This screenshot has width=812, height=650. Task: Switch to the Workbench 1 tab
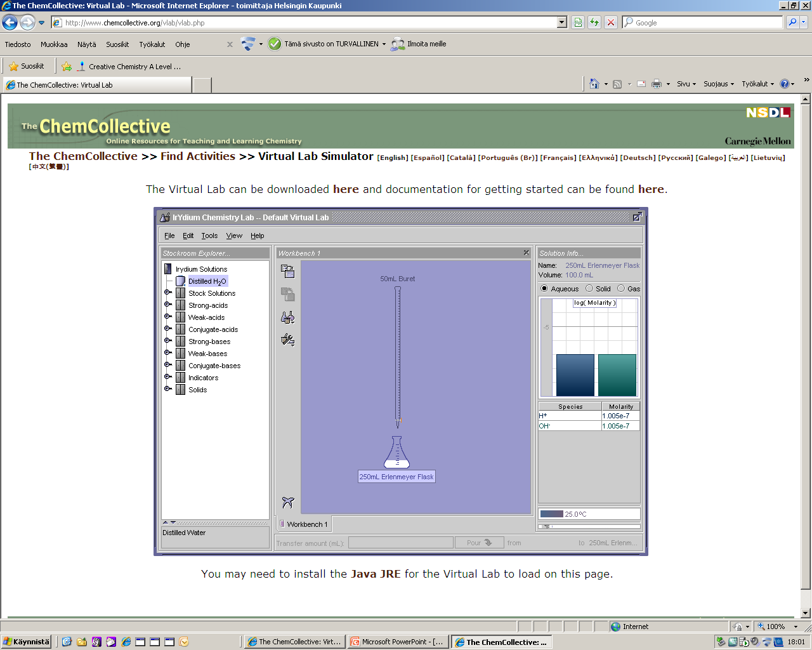point(304,524)
